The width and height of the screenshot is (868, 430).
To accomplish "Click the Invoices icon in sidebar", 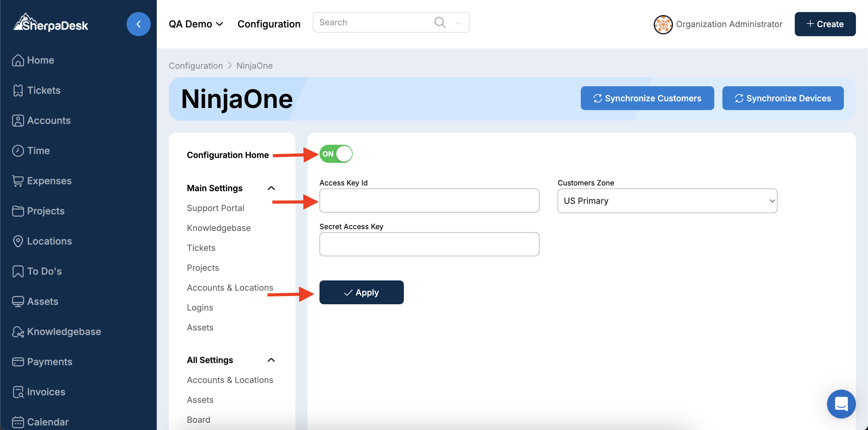I will click(18, 392).
